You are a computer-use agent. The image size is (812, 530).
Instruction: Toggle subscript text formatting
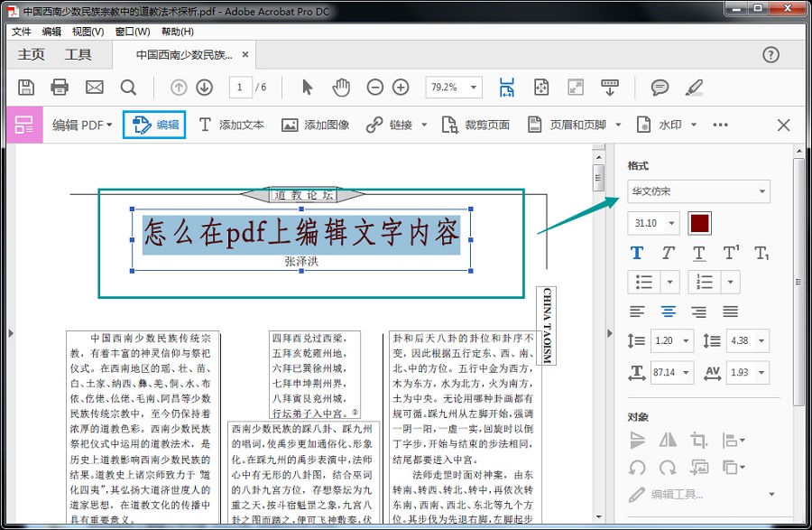(x=761, y=254)
